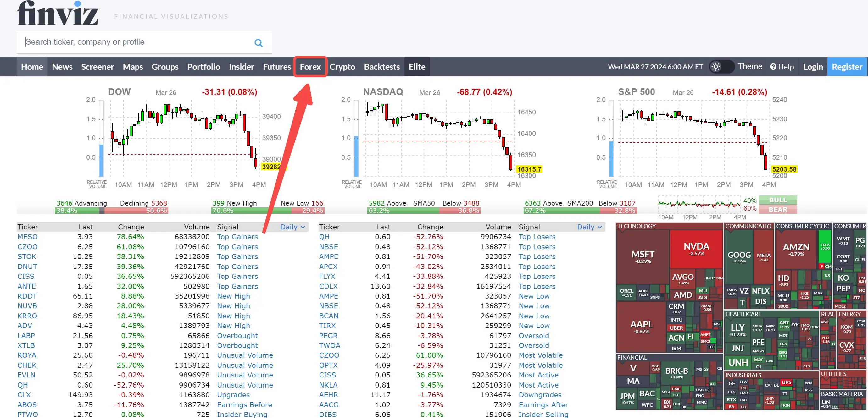
Task: Click Insider Selling signal for DIBS
Action: (x=543, y=415)
